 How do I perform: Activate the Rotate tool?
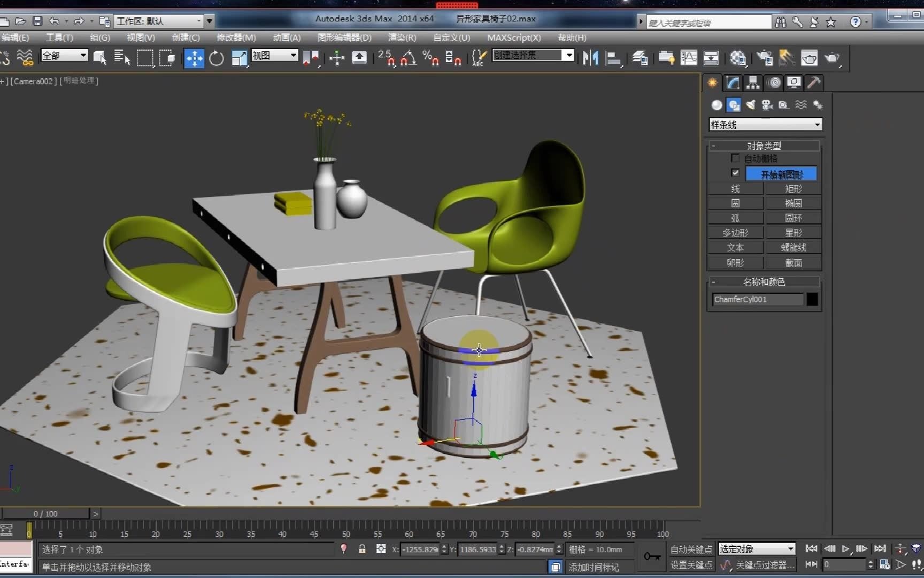point(217,58)
